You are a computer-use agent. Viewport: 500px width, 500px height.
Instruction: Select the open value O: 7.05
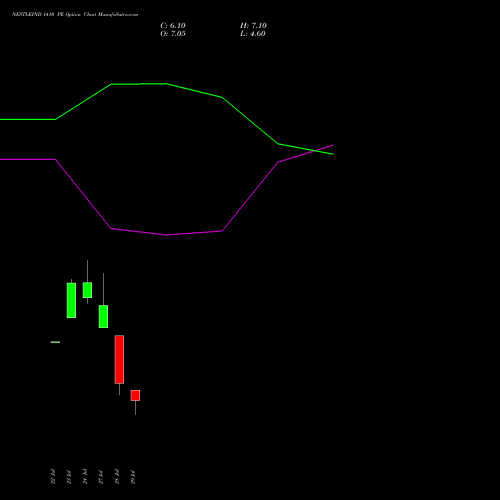[173, 34]
